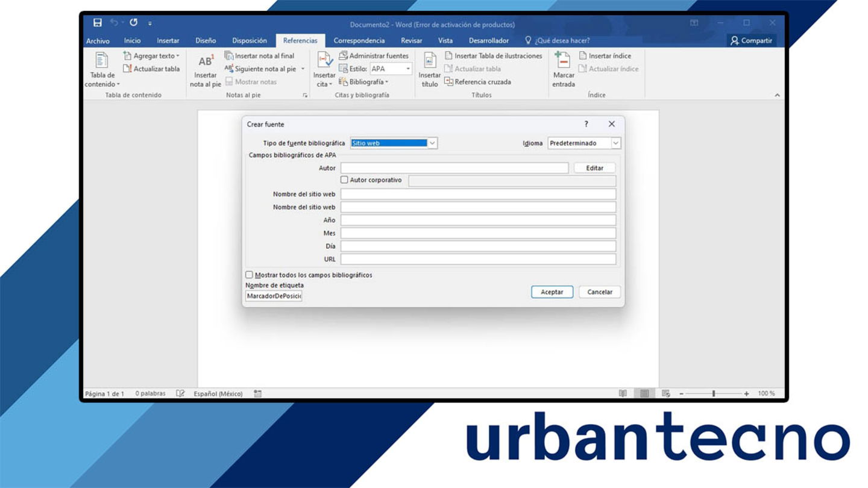Switch to the Correspondencia tab
Screen dimensions: 868x488
(x=359, y=41)
